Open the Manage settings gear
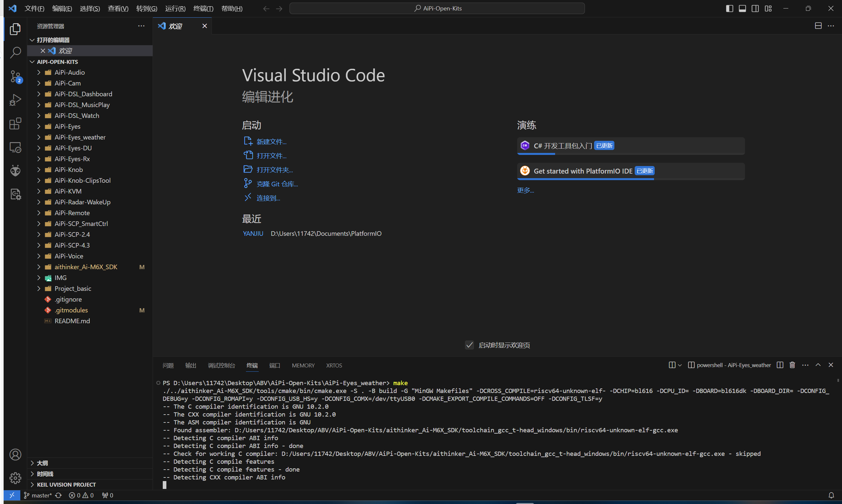Viewport: 842px width, 504px height. 15,478
